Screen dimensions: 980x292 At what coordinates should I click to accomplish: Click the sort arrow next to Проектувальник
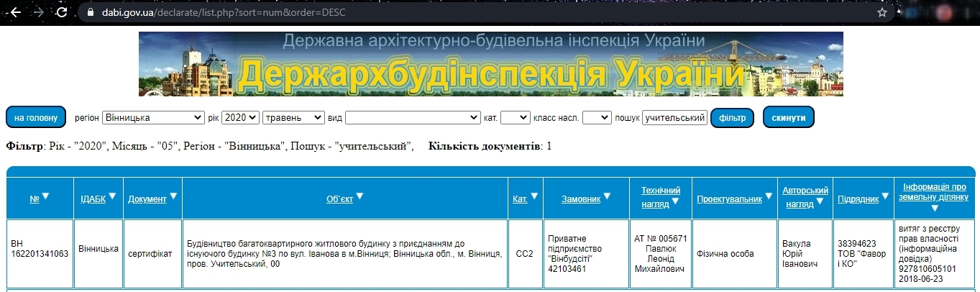[768, 196]
